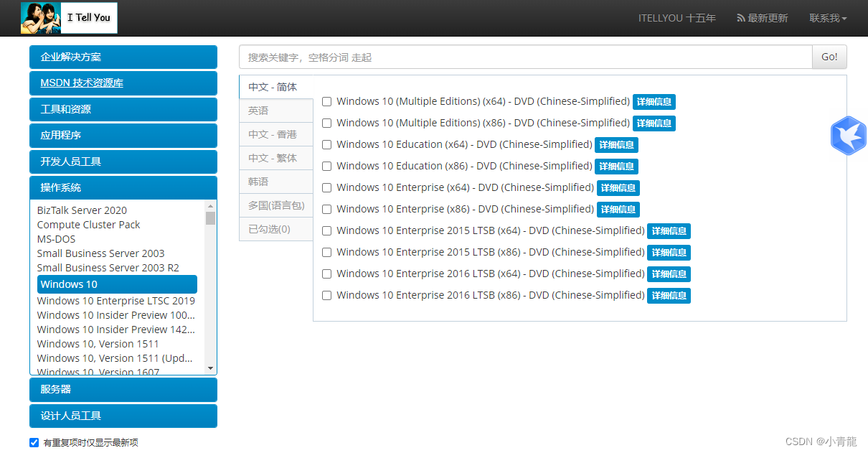Check Windows 10 Education (x64) DVD
Screen dimensions: 868x453
point(327,145)
